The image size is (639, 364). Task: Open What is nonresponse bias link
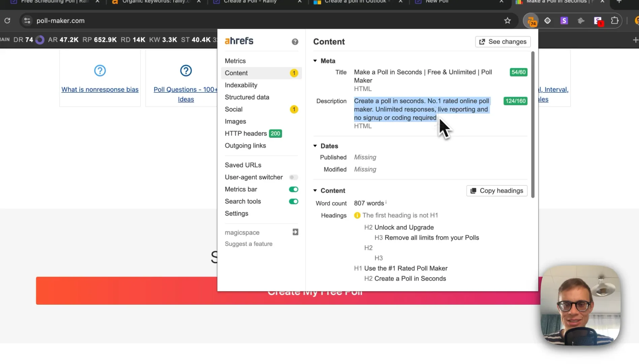(x=100, y=90)
